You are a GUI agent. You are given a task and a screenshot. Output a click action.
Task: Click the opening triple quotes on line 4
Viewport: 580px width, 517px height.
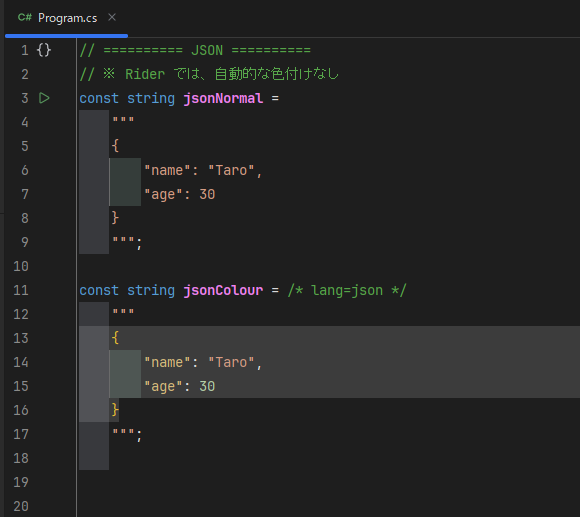pos(123,120)
